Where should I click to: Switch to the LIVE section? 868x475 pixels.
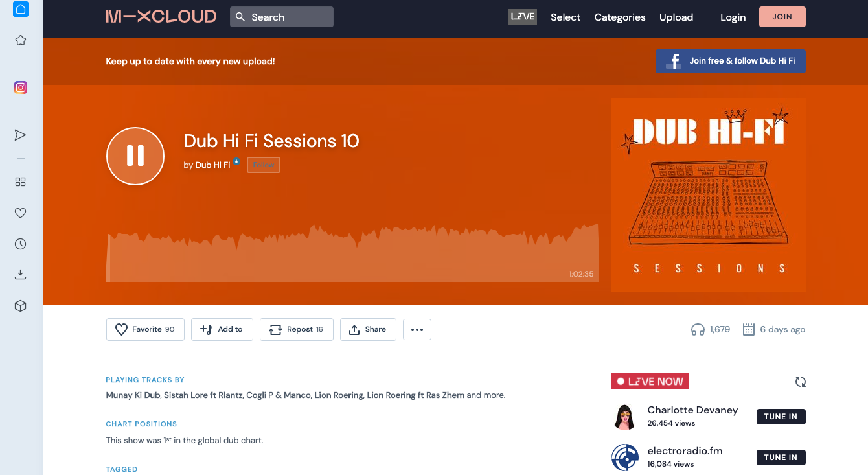pos(522,17)
